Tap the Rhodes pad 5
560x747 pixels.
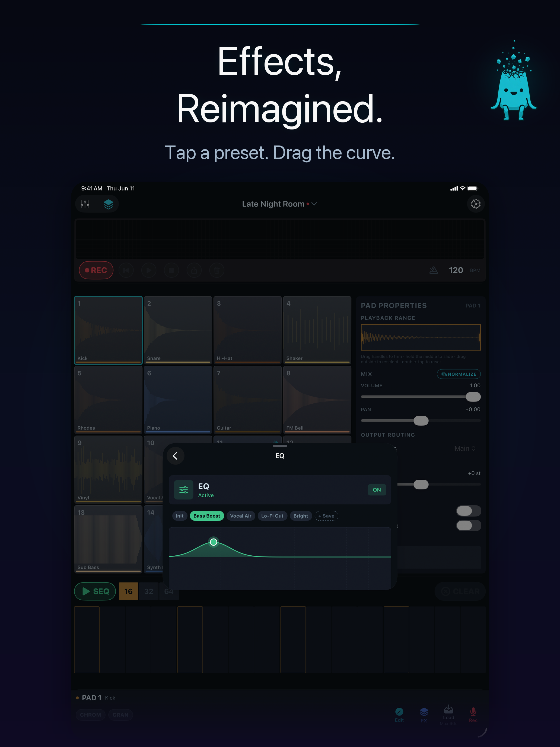pyautogui.click(x=108, y=400)
